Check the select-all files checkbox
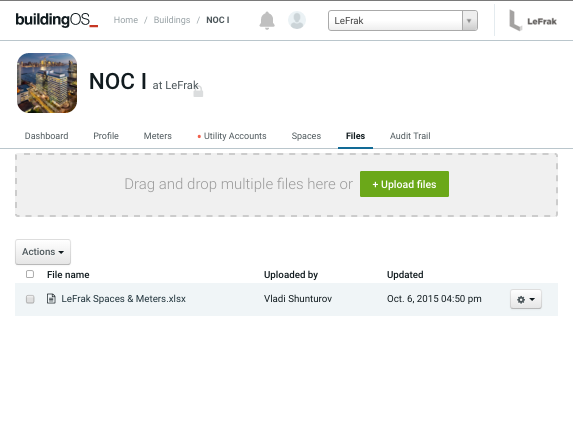This screenshot has height=437, width=573. (x=30, y=274)
